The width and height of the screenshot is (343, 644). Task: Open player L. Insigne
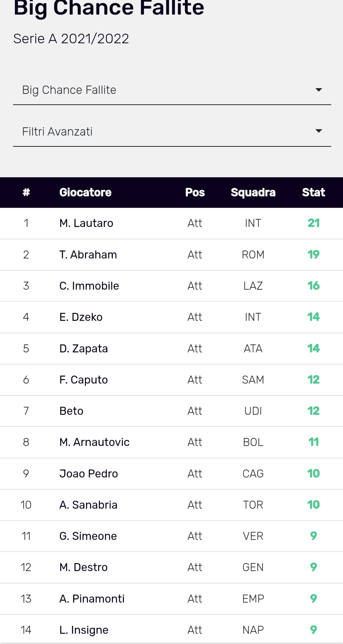[x=84, y=630]
